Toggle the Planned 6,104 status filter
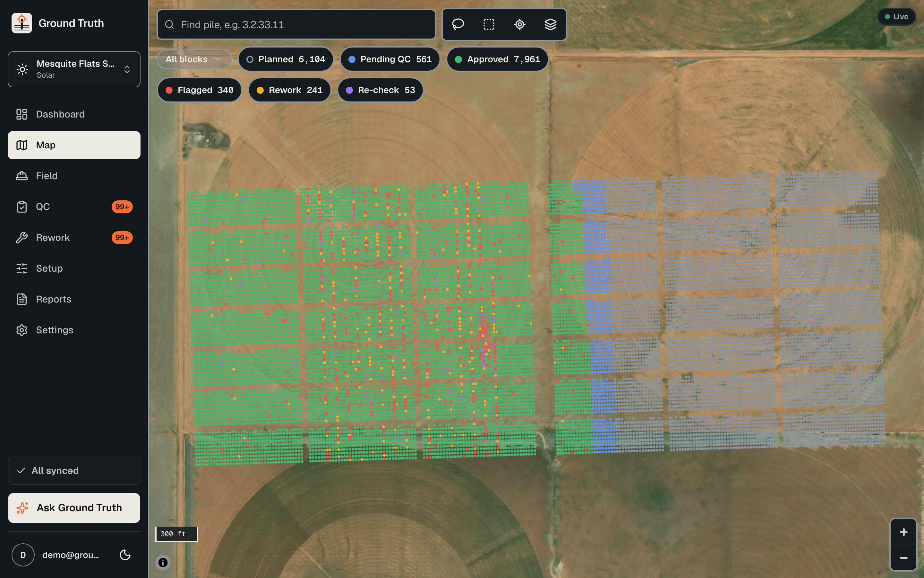The height and width of the screenshot is (578, 924). coord(286,59)
